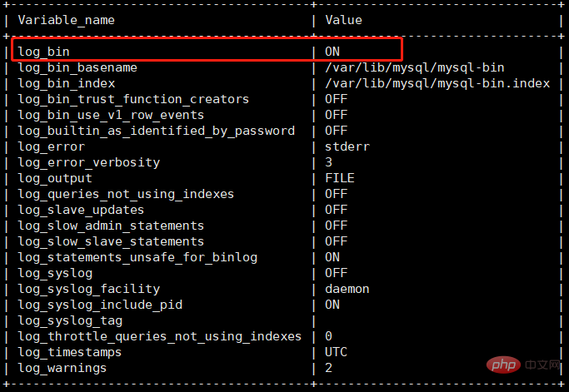Click the daemon value for syslog facility
This screenshot has width=569, height=392.
347,289
